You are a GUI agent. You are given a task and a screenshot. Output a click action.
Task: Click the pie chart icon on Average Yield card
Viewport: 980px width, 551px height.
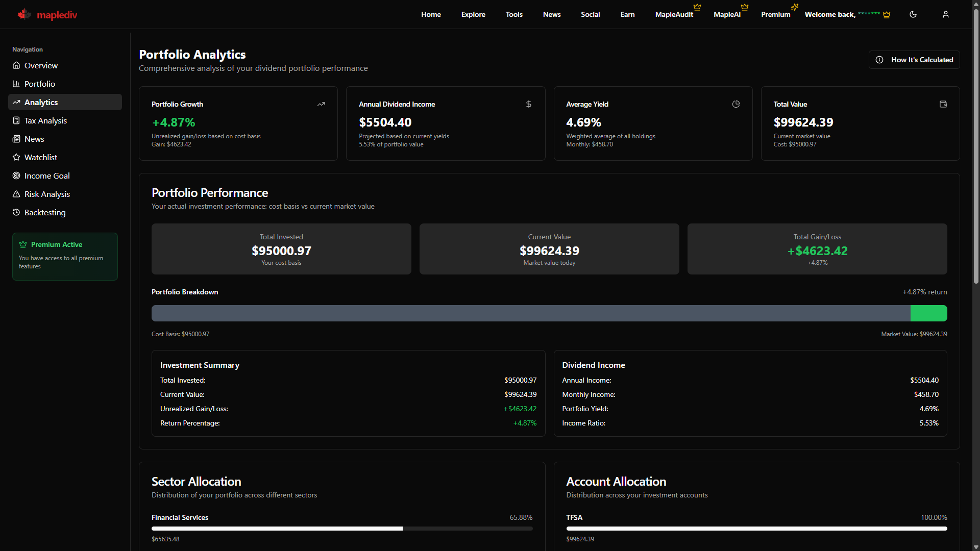click(736, 104)
